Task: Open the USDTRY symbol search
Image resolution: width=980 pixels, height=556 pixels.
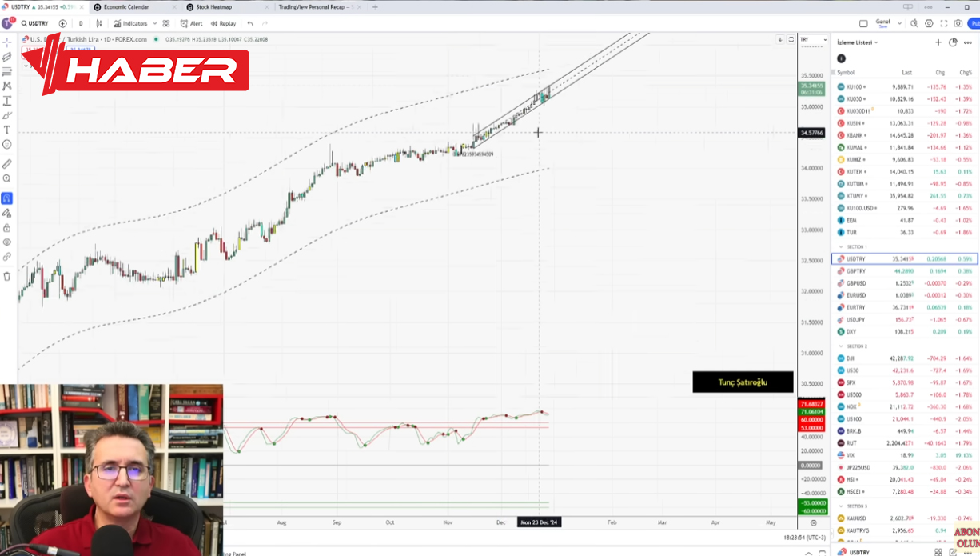Action: 35,23
